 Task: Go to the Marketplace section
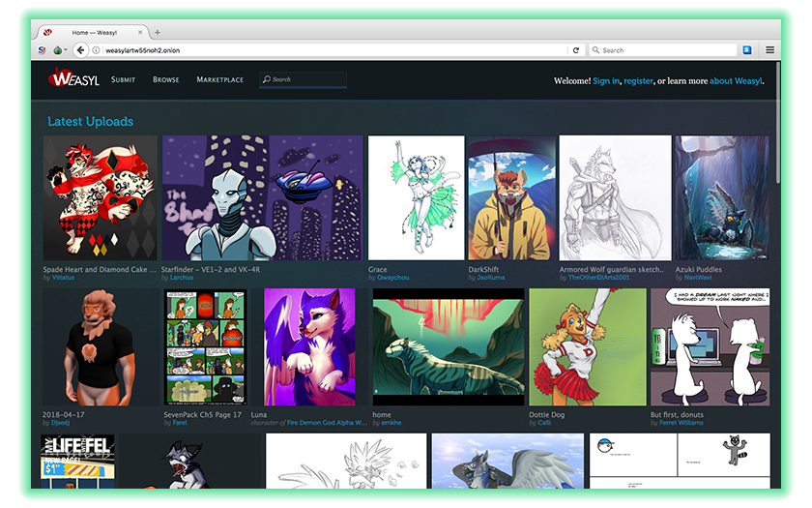(x=219, y=79)
